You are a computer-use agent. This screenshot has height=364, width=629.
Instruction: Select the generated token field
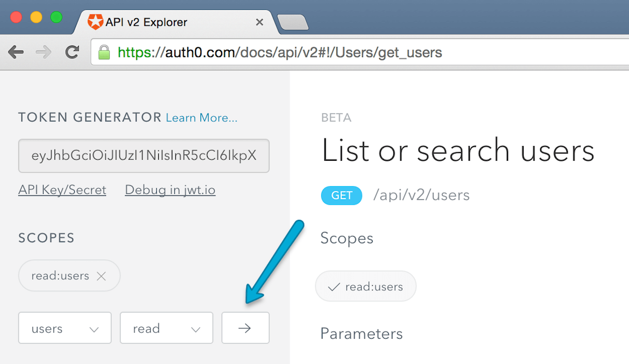(x=144, y=156)
